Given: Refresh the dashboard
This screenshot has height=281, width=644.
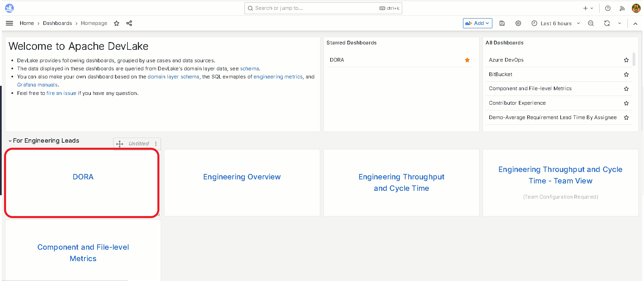Looking at the screenshot, I should click(607, 23).
